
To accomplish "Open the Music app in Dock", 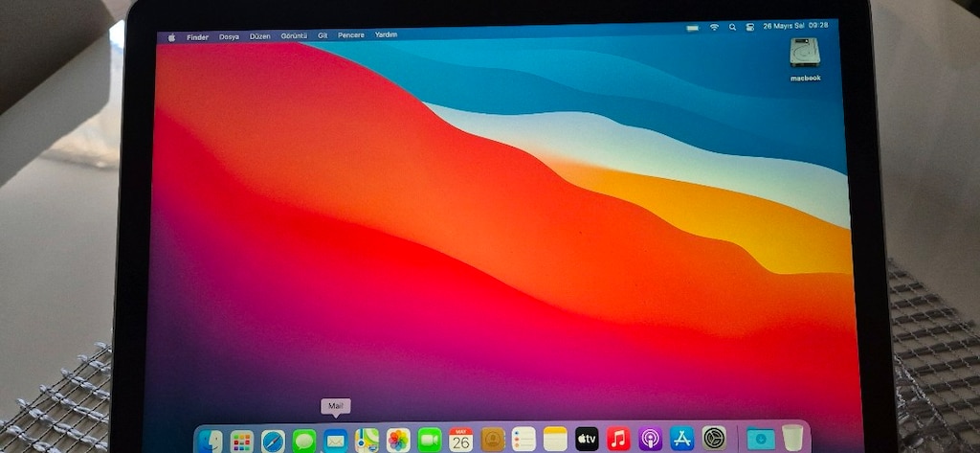I will pos(619,439).
